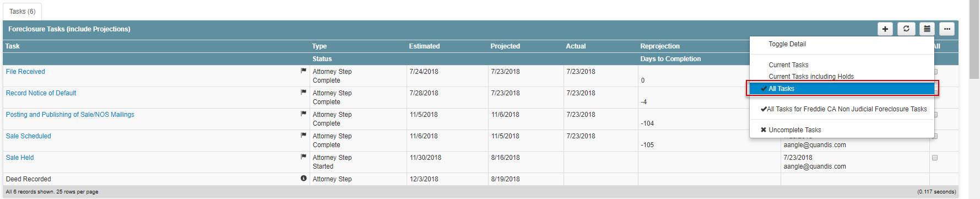Open Posting and Publishing of Sale link
The height and width of the screenshot is (199, 980).
coord(70,115)
